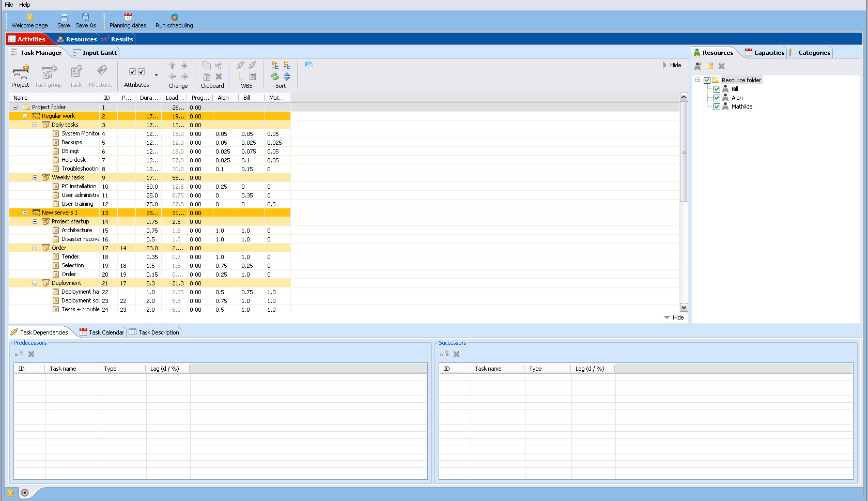Toggle the first Attributes checkbox
This screenshot has width=868, height=501.
pos(133,71)
